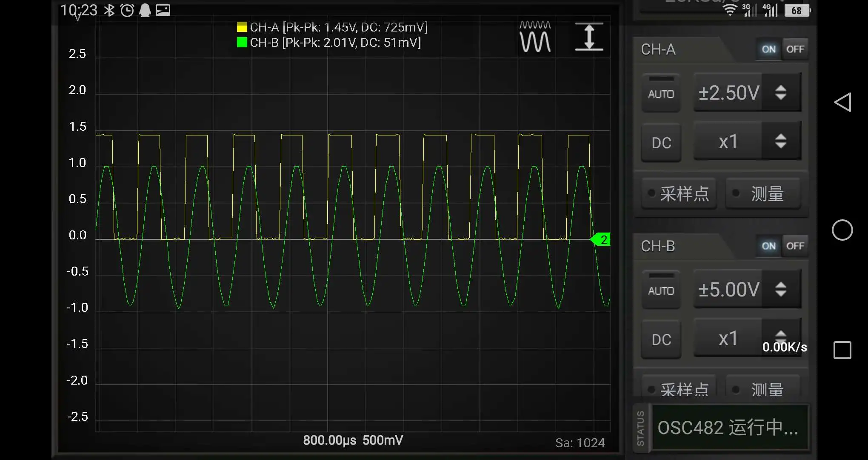Image resolution: width=868 pixels, height=460 pixels.
Task: Turn CH-A on
Action: [768, 49]
